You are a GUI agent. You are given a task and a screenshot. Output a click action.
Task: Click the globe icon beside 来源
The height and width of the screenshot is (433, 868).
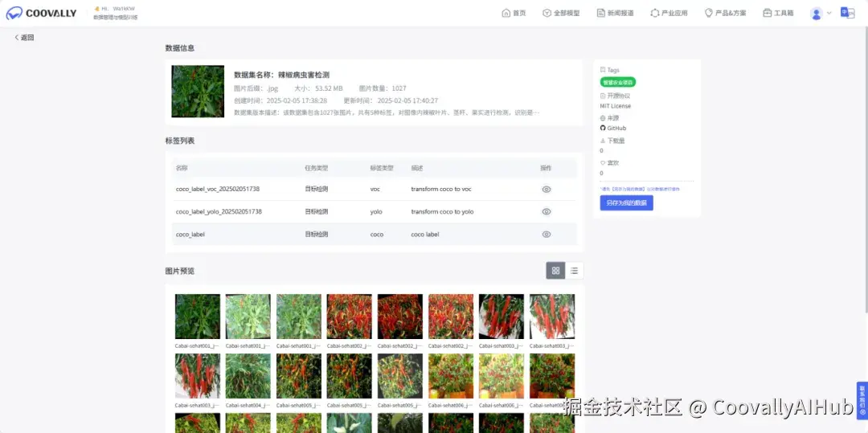[x=603, y=118]
